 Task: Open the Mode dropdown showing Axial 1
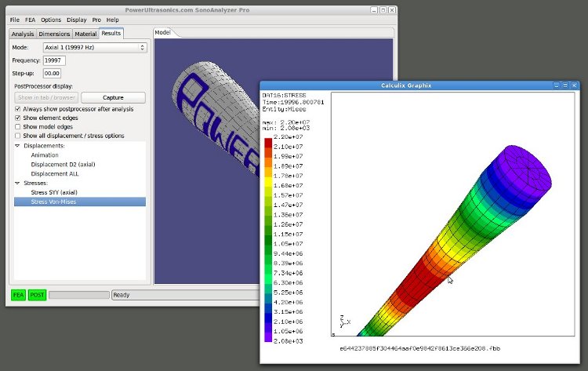[x=95, y=47]
